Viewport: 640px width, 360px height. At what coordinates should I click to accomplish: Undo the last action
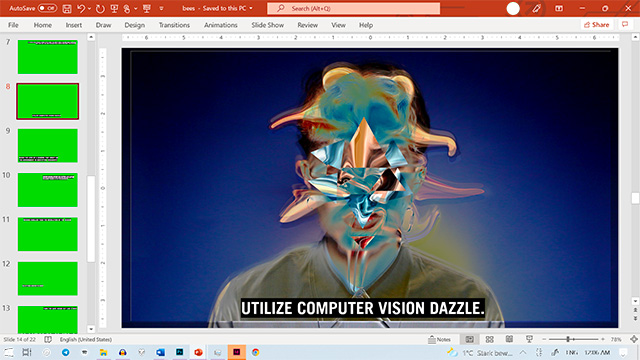[x=81, y=8]
